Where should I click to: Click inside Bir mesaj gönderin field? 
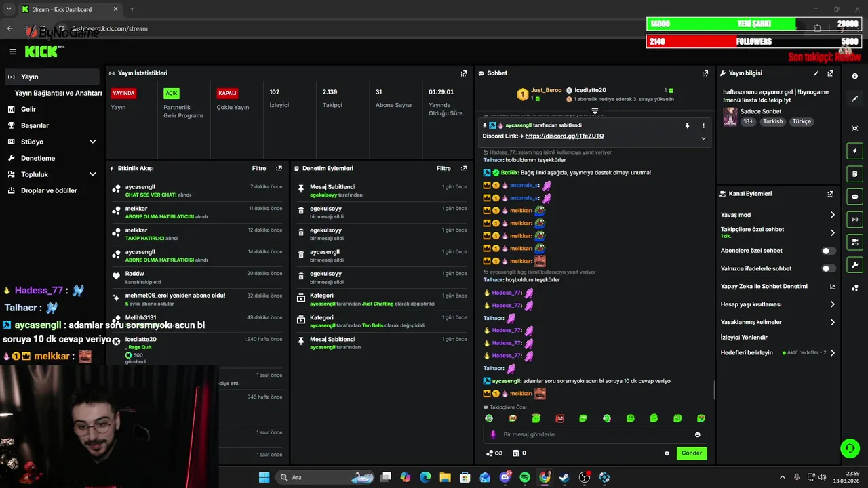[x=595, y=434]
